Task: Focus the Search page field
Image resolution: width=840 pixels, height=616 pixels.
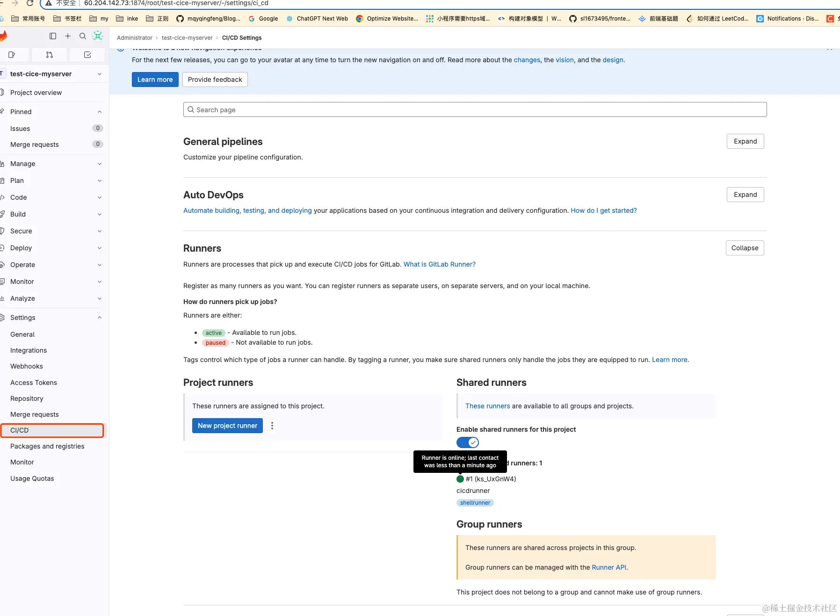Action: click(x=475, y=109)
